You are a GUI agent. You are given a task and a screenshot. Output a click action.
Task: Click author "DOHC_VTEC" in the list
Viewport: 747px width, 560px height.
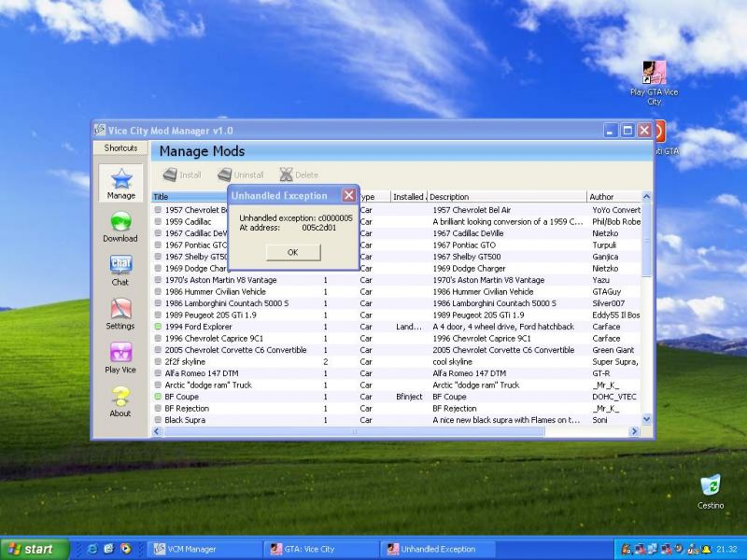click(x=614, y=396)
